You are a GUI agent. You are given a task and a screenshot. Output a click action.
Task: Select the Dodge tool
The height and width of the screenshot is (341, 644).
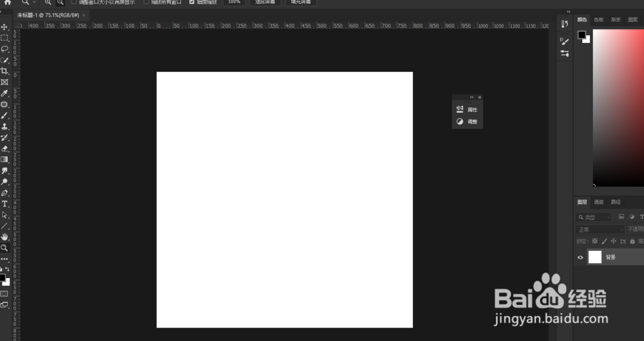(5, 182)
